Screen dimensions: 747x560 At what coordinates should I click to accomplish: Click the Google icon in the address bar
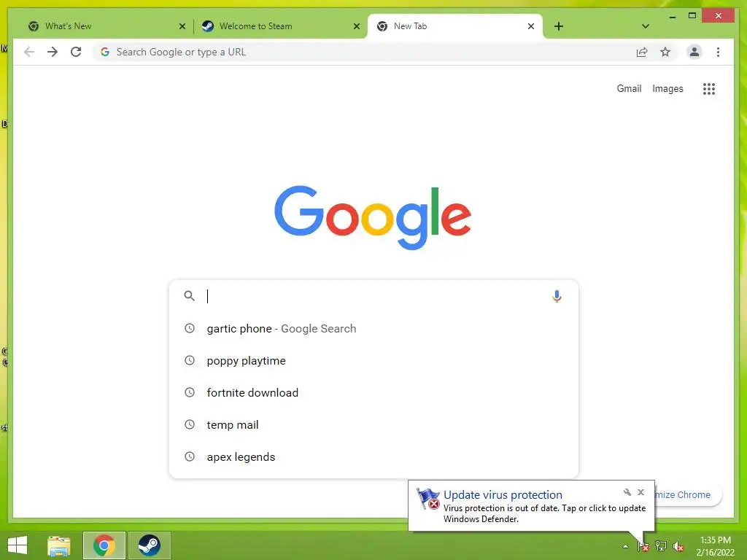tap(105, 52)
